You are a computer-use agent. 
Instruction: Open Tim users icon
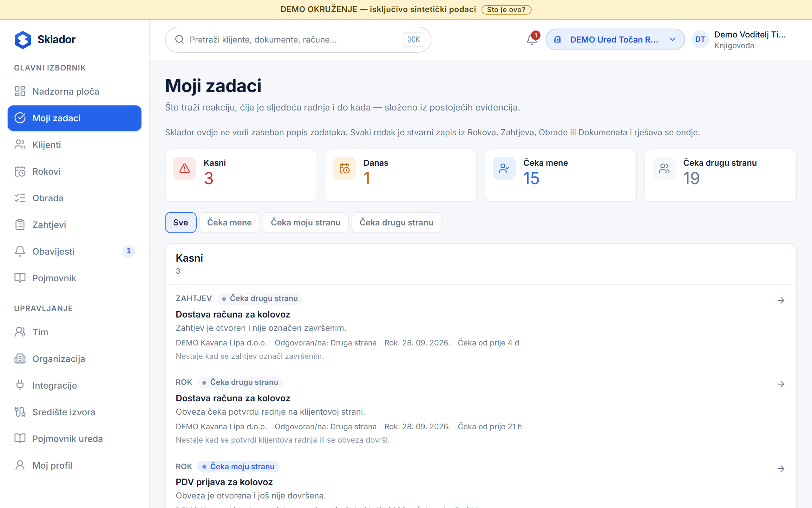pyautogui.click(x=20, y=332)
